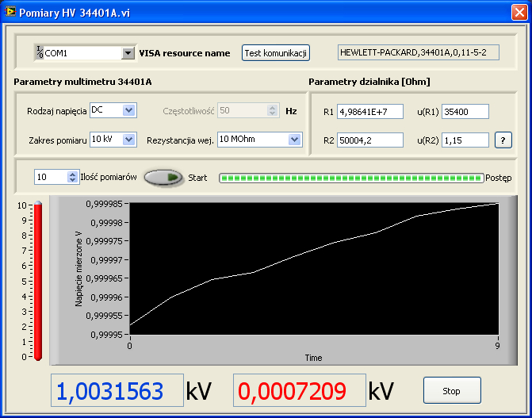532x418 pixels.
Task: Click the R1 value field 4,98641E+7
Action: (370, 112)
